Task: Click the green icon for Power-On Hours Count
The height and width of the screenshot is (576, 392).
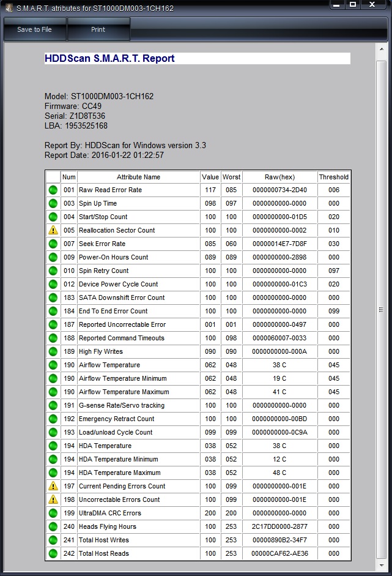Action: pyautogui.click(x=53, y=257)
